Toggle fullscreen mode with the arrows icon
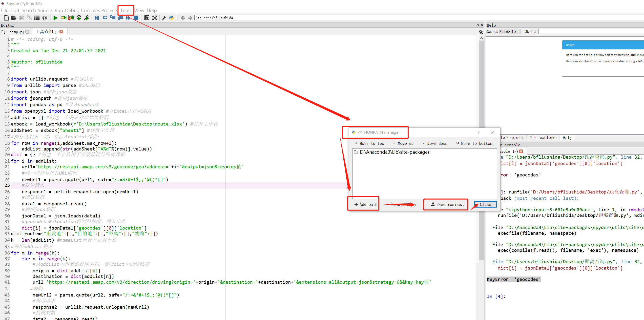This screenshot has height=320, width=644. (155, 18)
